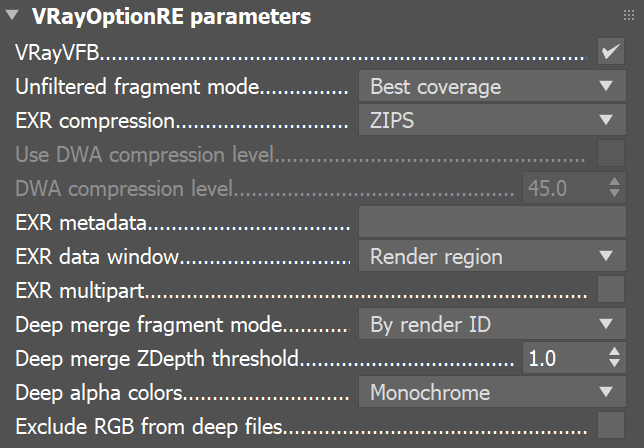Image resolution: width=644 pixels, height=448 pixels.
Task: Click the rollout drag handle grip icon
Action: (629, 17)
